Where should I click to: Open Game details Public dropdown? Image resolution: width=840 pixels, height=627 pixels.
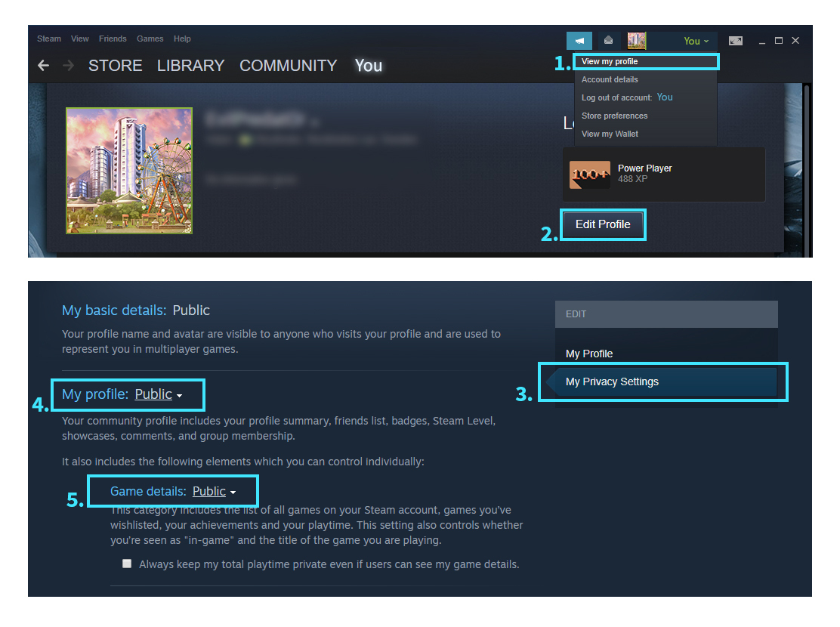click(215, 492)
